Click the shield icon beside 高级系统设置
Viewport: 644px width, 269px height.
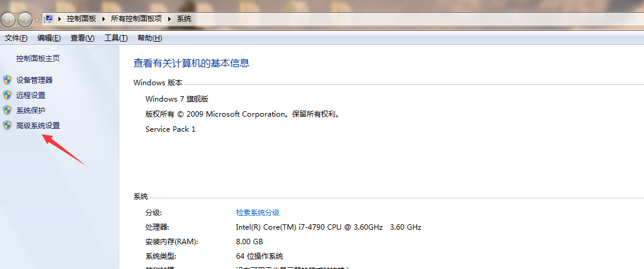coord(7,125)
